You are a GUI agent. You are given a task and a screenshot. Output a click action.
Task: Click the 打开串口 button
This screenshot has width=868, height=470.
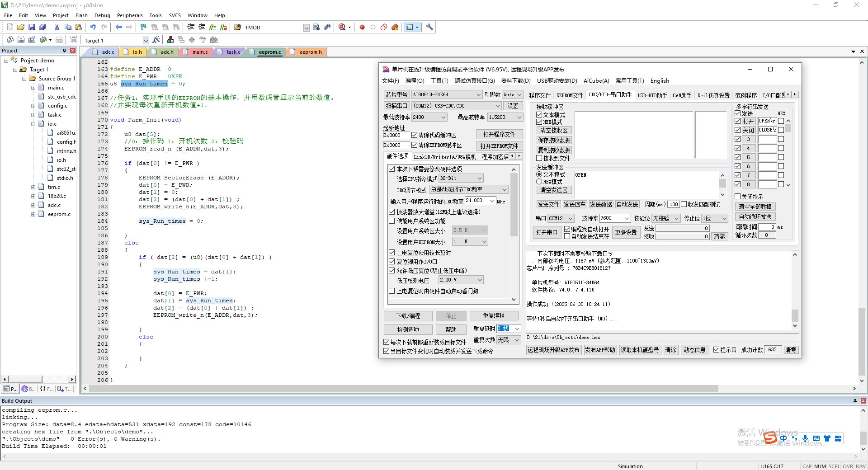tap(547, 232)
